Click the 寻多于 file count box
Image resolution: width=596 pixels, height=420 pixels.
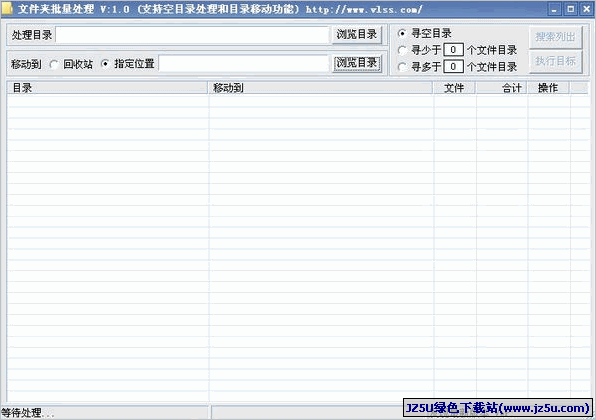453,67
